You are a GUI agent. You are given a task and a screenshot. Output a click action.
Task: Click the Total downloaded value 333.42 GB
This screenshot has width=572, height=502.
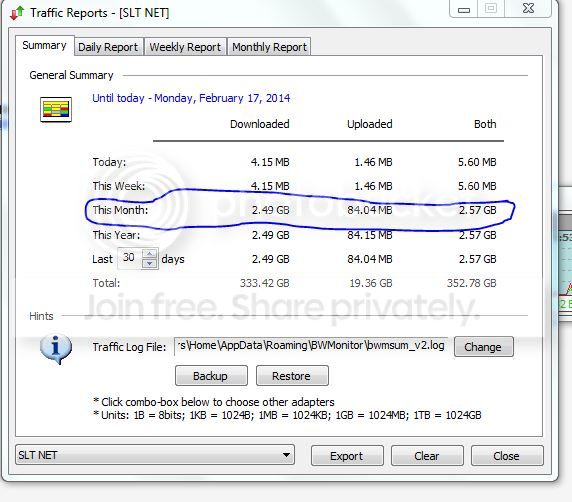pyautogui.click(x=264, y=283)
